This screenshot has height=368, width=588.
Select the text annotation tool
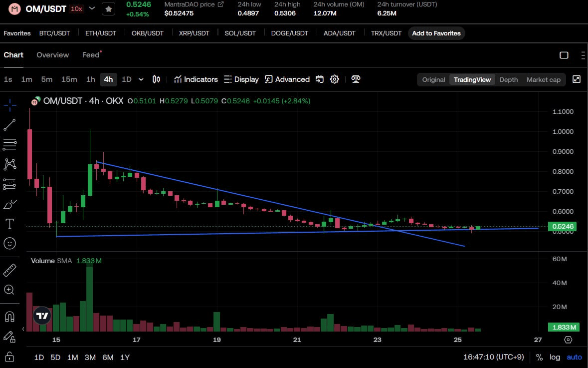[x=10, y=223]
